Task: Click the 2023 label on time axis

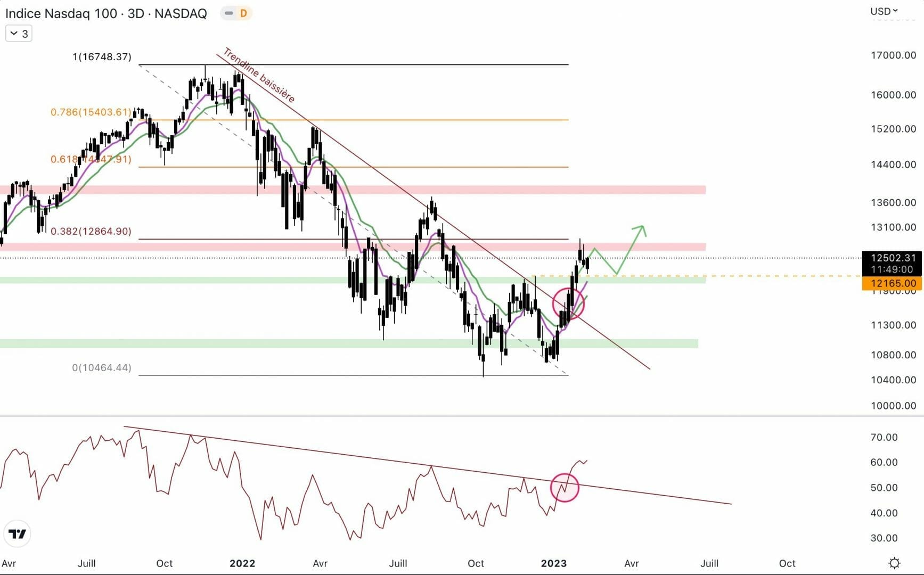Action: pos(554,563)
